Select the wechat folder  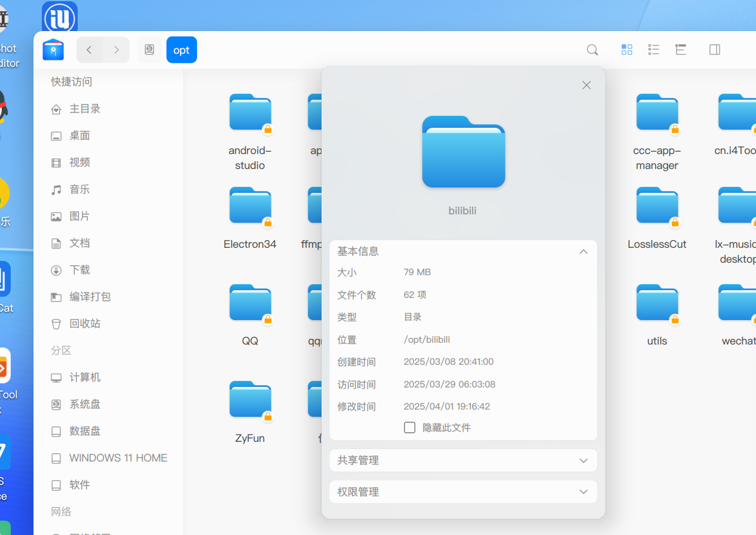point(738,315)
